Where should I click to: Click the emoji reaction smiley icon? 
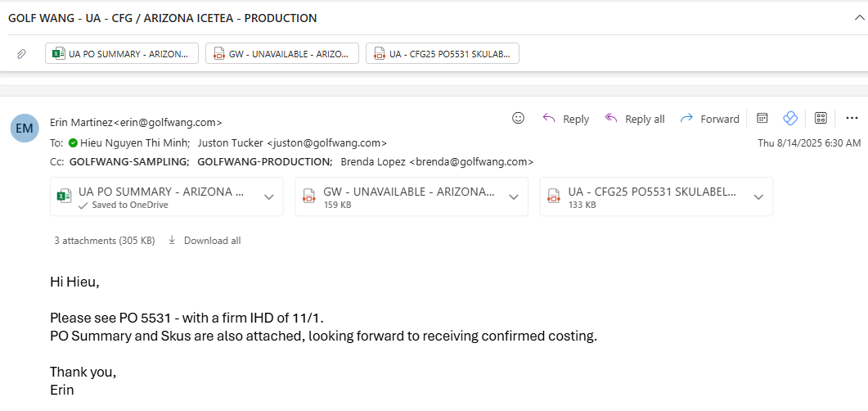518,118
